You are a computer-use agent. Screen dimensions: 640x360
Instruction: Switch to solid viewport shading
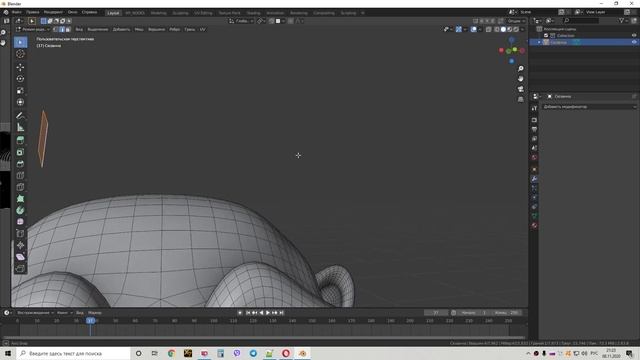tap(503, 29)
